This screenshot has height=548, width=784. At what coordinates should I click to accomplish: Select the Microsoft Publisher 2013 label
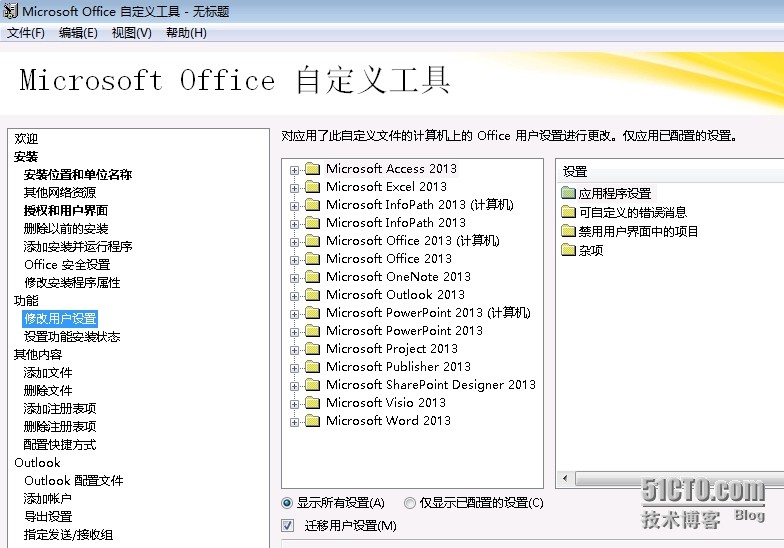tap(398, 367)
